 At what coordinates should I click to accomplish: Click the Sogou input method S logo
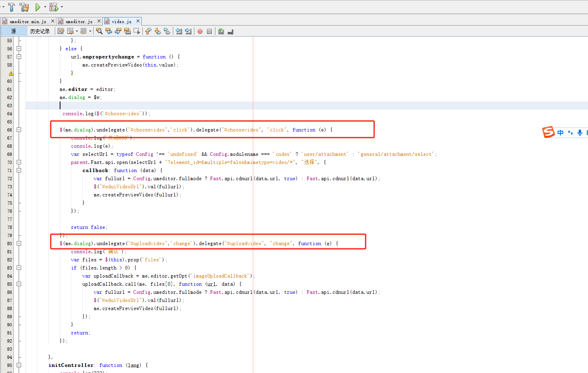548,132
